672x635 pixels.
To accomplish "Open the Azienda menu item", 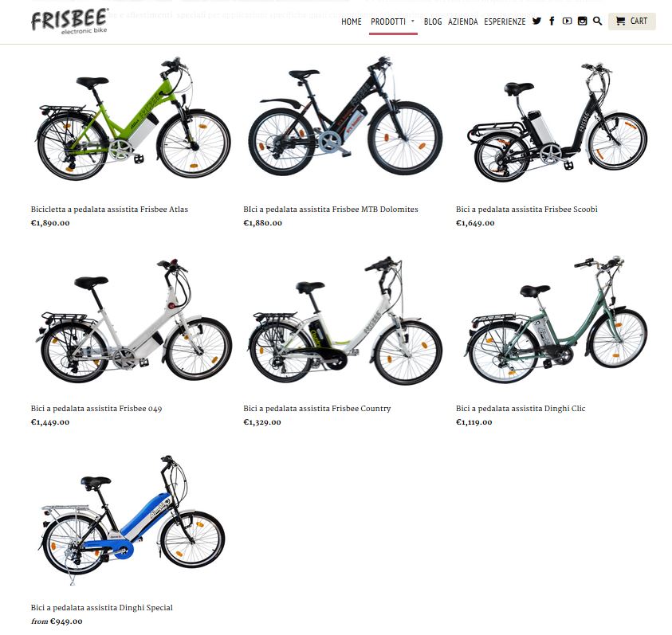I will point(463,22).
